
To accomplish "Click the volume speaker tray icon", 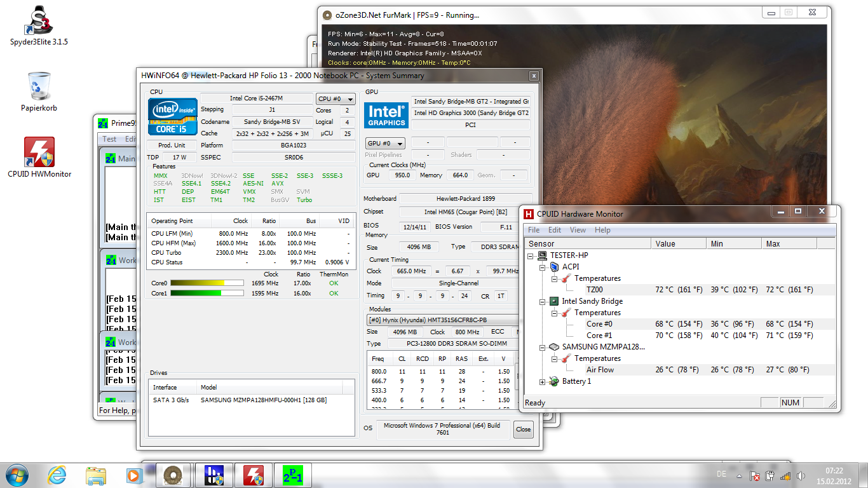I will coord(801,475).
